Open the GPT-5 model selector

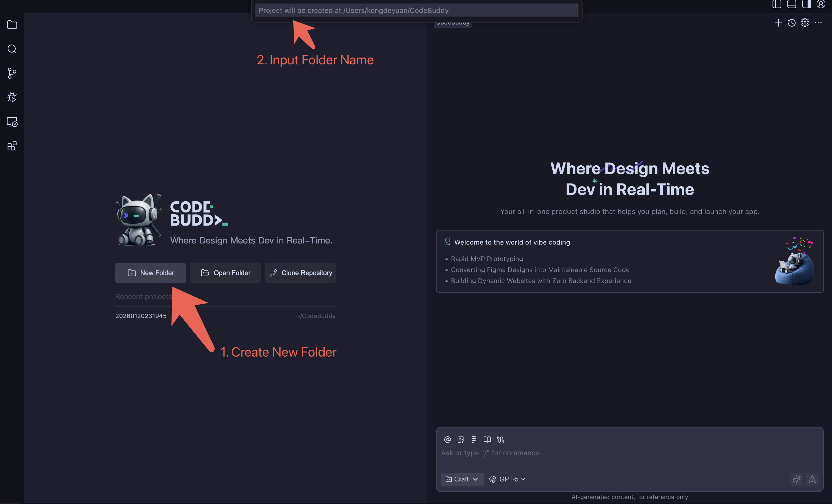pos(507,479)
